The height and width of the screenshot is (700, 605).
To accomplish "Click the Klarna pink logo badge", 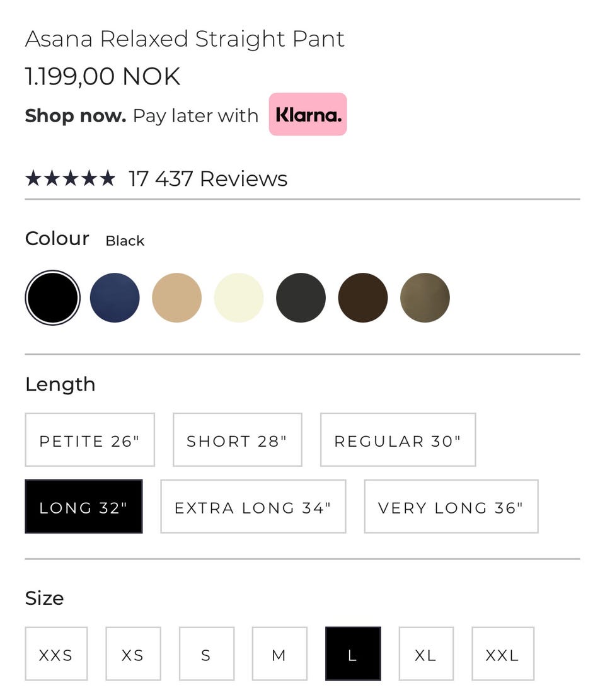I will click(x=308, y=115).
